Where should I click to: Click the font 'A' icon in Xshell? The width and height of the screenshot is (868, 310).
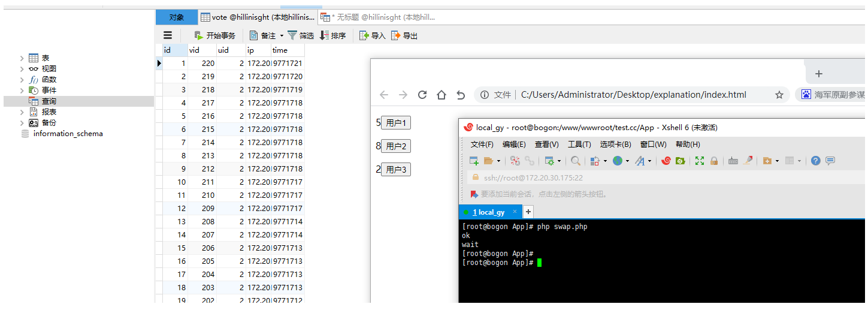point(640,161)
